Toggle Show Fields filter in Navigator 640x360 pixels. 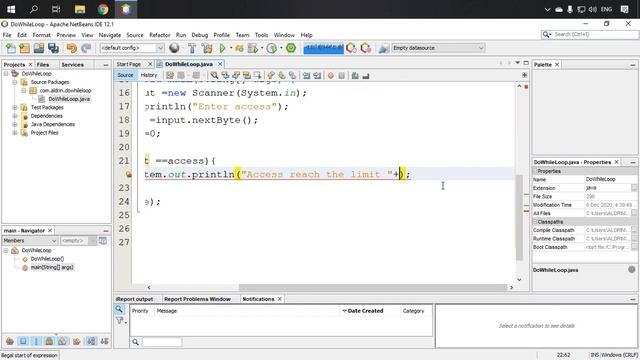tap(23, 341)
